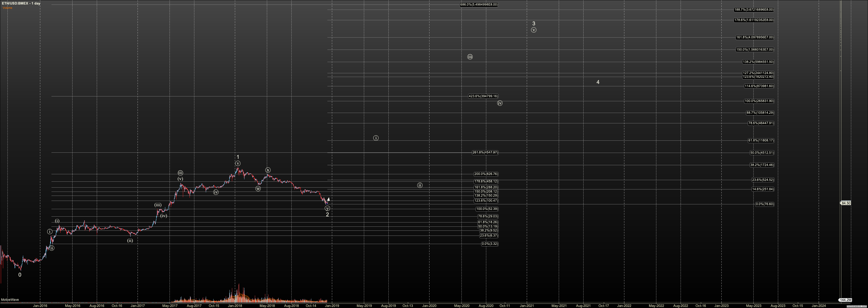The image size is (868, 308).
Task: Click the 127.2%(2441124.80) level label
Action: click(x=758, y=73)
